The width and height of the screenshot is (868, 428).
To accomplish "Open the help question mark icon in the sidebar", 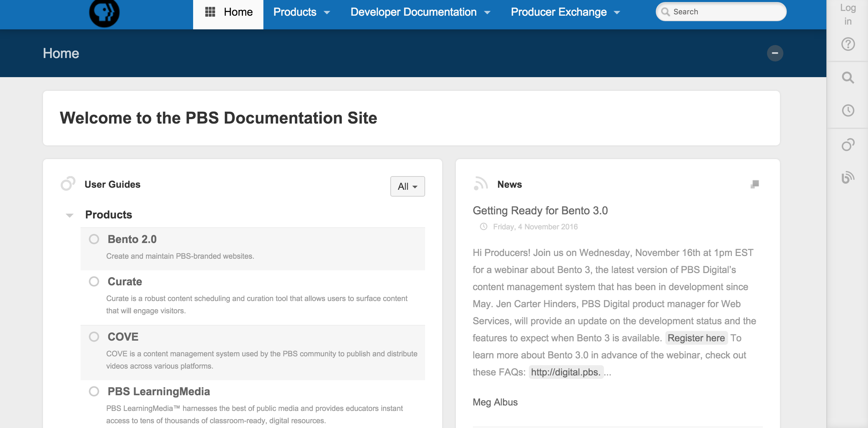I will [x=848, y=44].
